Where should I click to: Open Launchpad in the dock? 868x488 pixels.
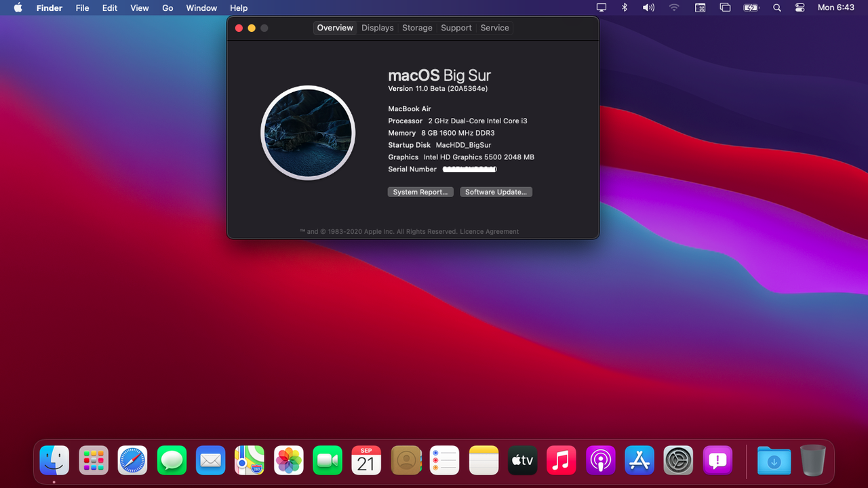[x=94, y=460]
